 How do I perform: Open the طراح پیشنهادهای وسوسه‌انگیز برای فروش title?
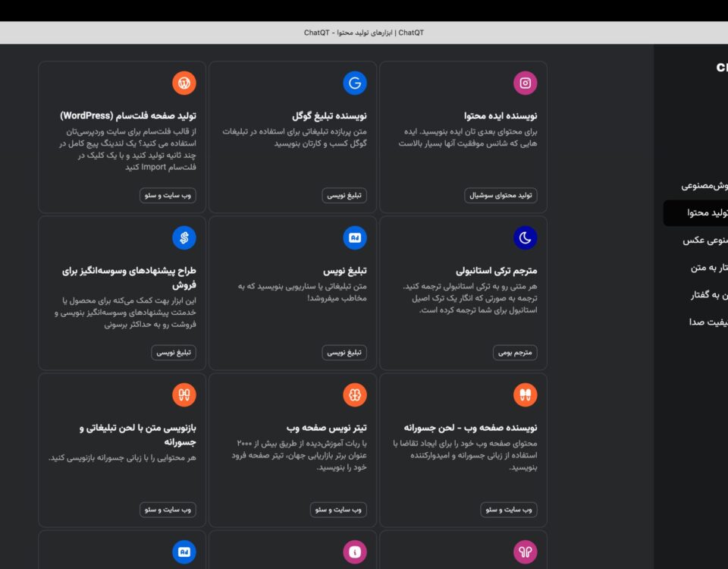coord(129,278)
